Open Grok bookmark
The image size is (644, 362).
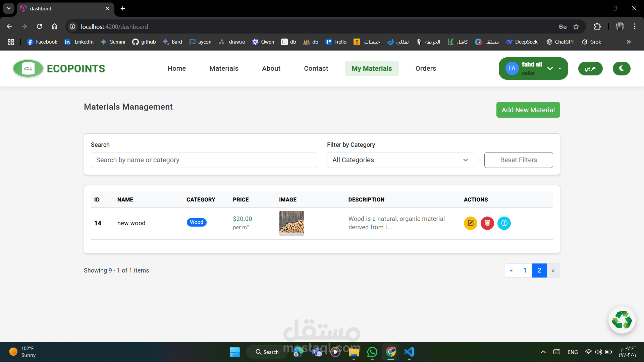point(591,42)
